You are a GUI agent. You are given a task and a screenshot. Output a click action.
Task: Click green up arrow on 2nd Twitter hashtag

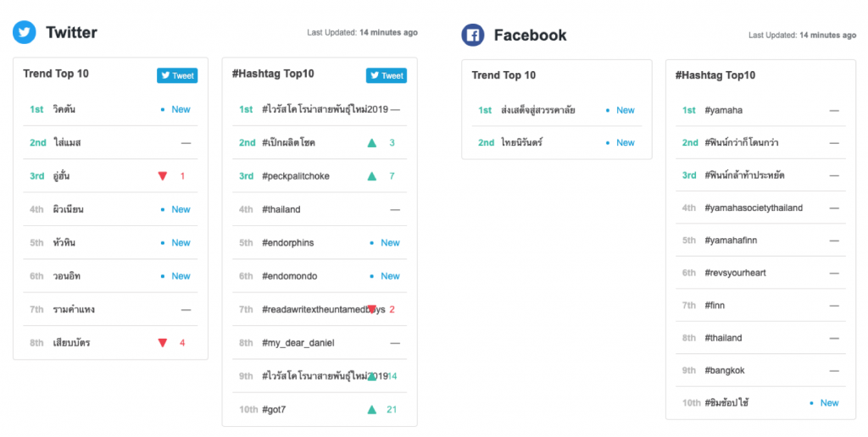371,143
